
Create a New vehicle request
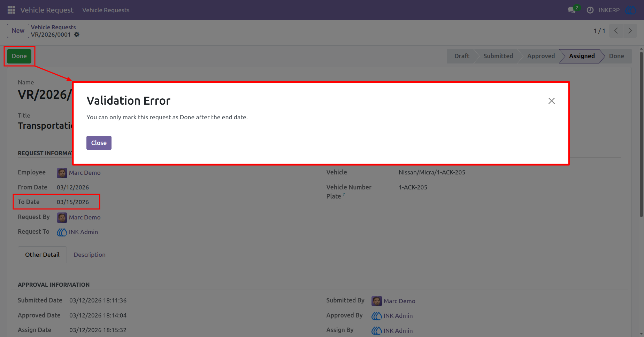[x=18, y=31]
